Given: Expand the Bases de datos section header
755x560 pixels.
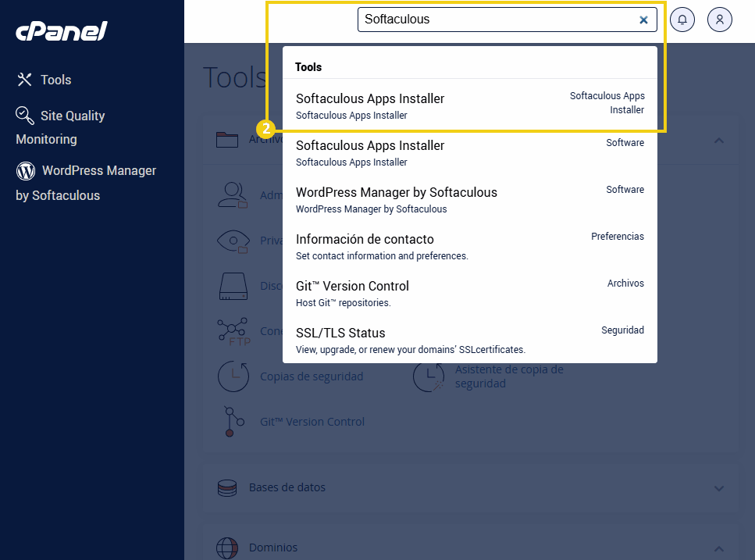Looking at the screenshot, I should (x=471, y=488).
